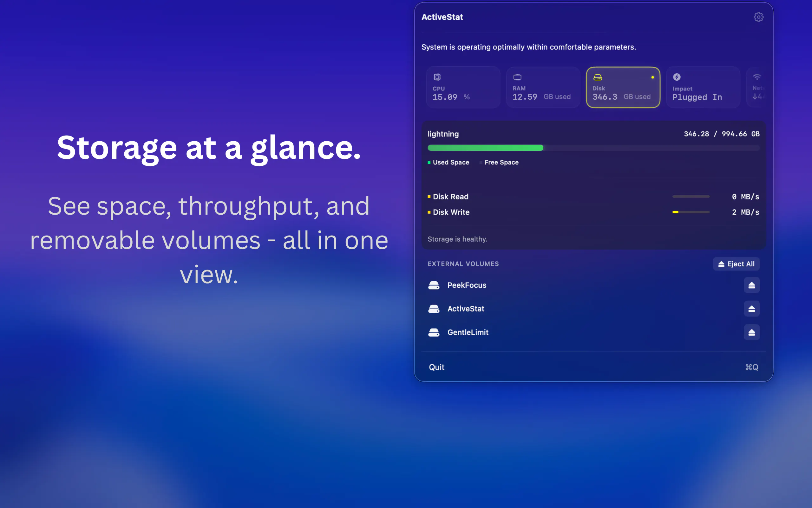
Task: Eject the PeekFocus volume
Action: click(752, 285)
